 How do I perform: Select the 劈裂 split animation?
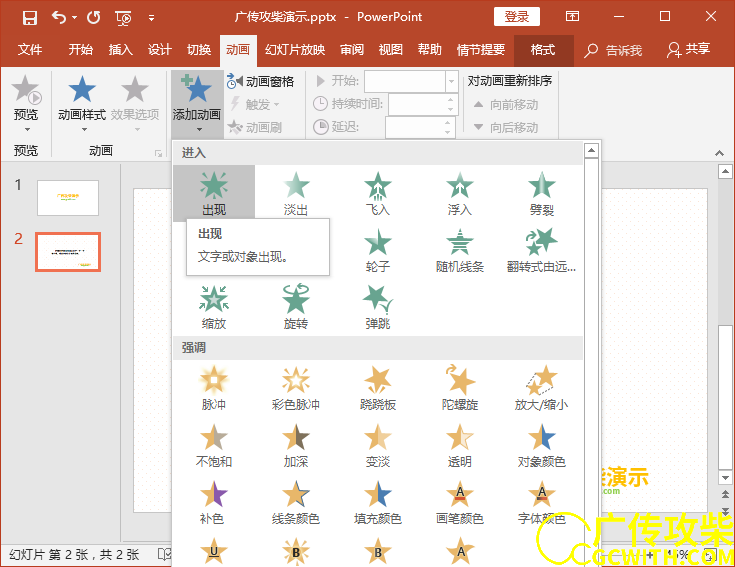point(541,193)
